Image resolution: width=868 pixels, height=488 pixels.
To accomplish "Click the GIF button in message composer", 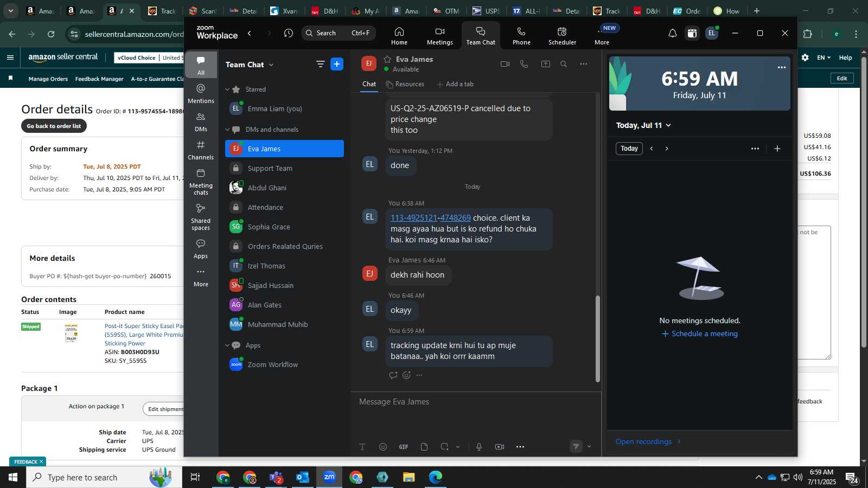I will [x=404, y=447].
